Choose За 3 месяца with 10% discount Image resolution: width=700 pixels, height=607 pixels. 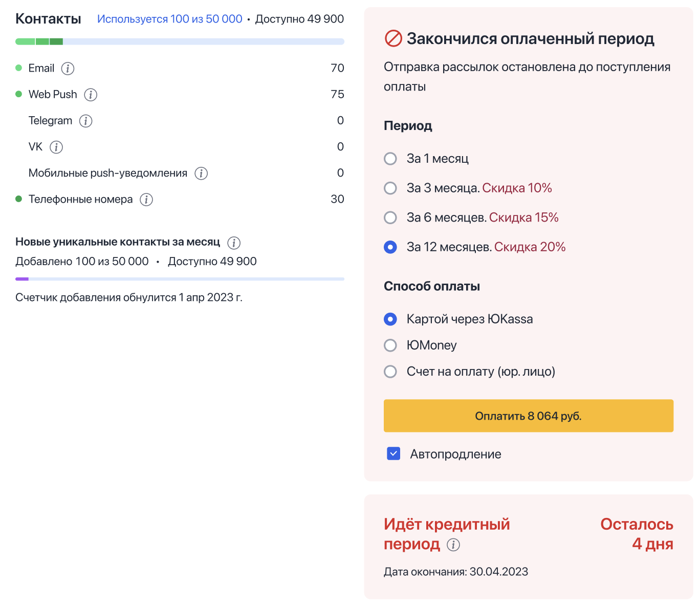tap(390, 188)
